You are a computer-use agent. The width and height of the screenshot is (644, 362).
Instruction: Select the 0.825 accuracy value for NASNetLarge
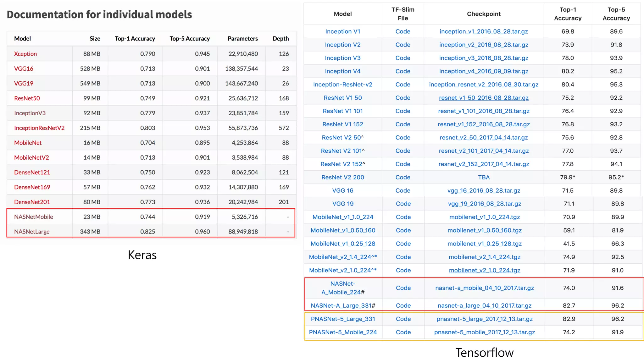(147, 232)
